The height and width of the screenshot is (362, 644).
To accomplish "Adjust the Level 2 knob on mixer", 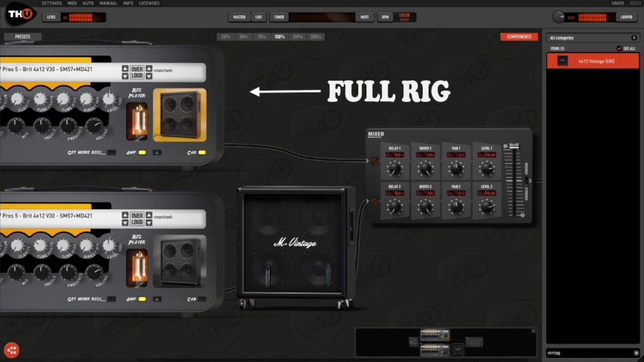I will click(487, 207).
